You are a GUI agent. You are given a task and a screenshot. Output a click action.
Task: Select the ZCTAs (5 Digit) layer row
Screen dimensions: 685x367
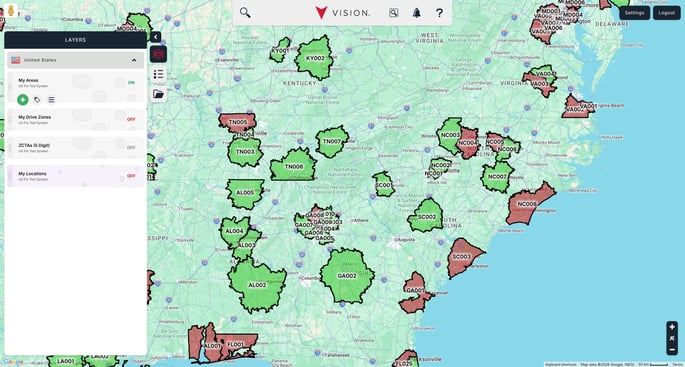coord(76,148)
